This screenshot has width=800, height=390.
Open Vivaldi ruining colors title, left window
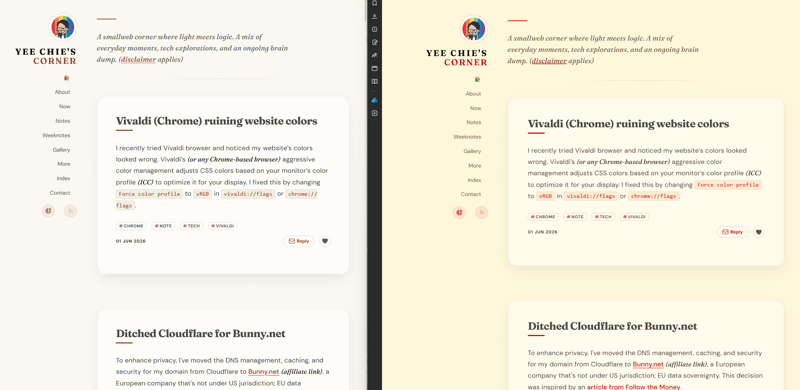click(x=216, y=121)
